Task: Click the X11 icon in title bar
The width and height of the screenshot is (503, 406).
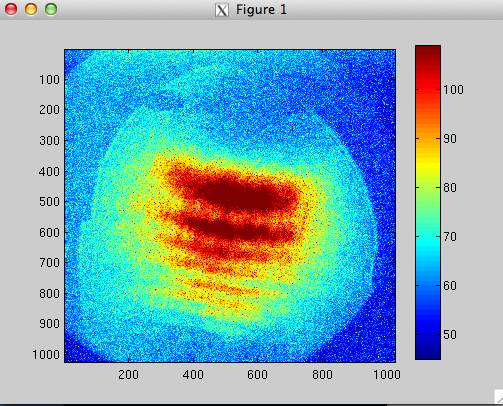Action: tap(222, 10)
